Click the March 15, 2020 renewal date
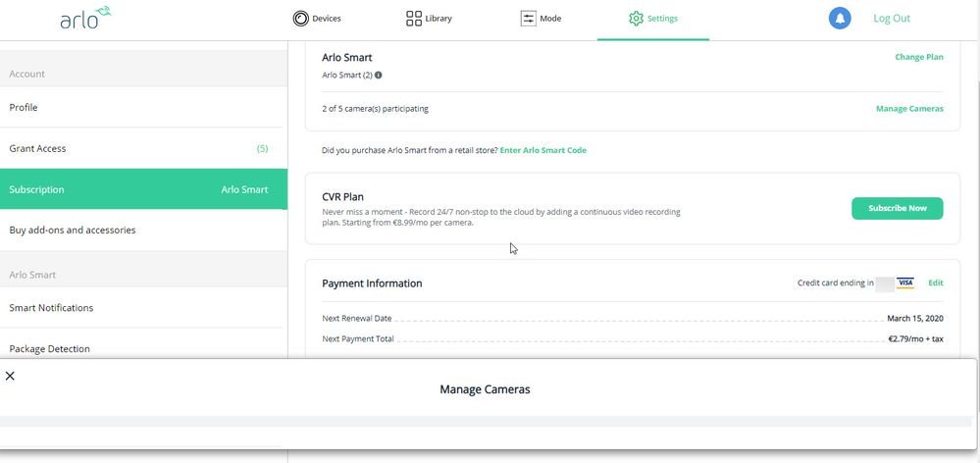Image resolution: width=980 pixels, height=463 pixels. click(x=915, y=318)
